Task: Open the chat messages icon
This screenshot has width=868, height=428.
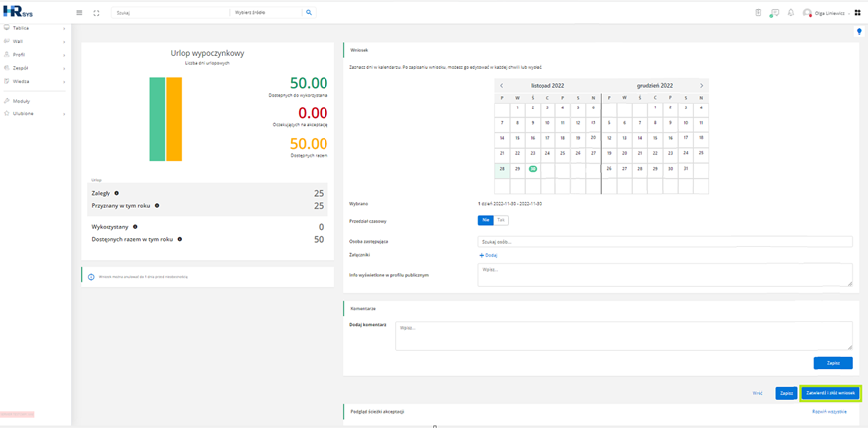Action: [775, 13]
